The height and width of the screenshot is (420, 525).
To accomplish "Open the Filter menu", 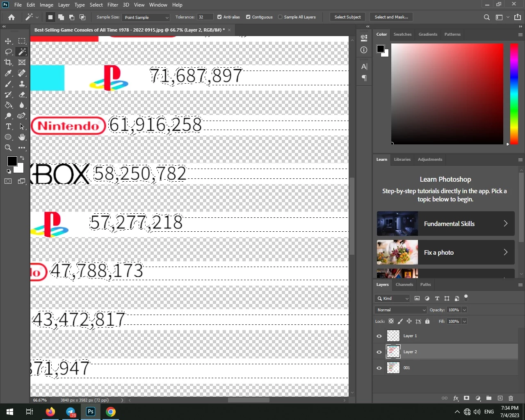I will pos(113,5).
